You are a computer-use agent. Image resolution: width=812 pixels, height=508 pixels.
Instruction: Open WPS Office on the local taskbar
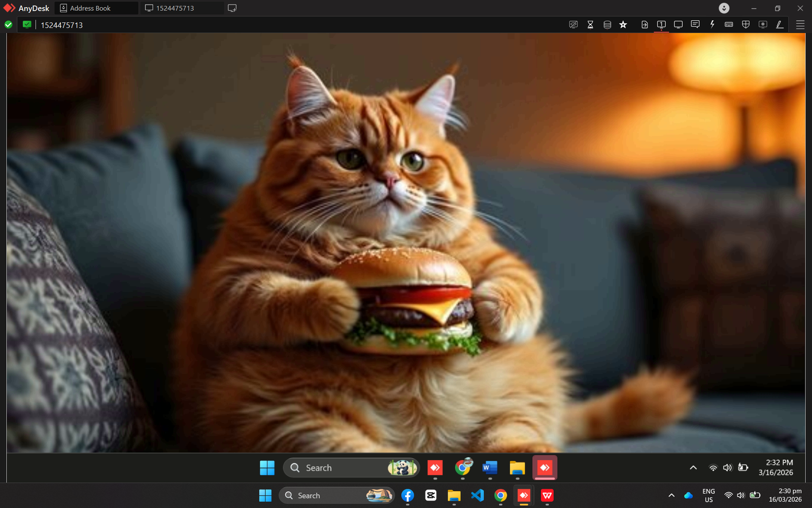click(x=547, y=495)
